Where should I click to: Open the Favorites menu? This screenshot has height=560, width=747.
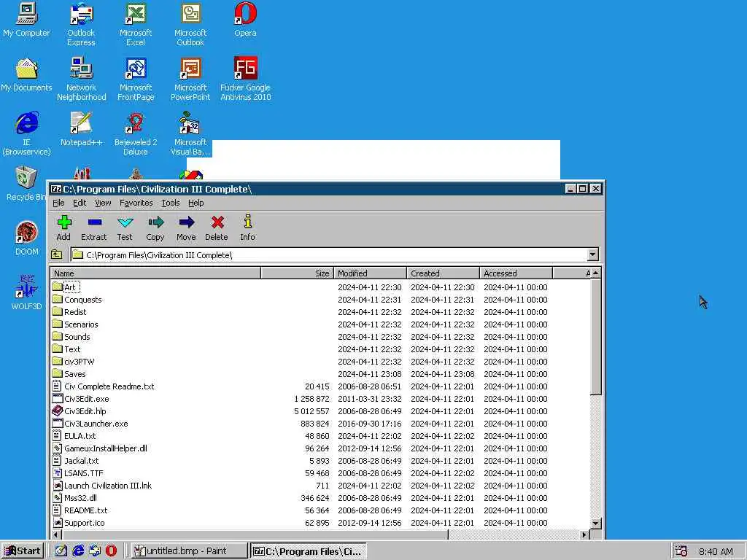click(136, 203)
